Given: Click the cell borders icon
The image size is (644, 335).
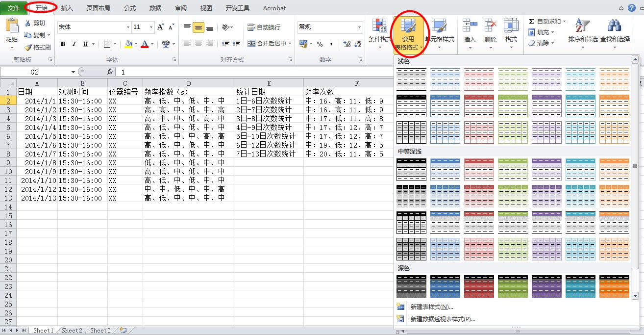Looking at the screenshot, I should click(x=107, y=44).
